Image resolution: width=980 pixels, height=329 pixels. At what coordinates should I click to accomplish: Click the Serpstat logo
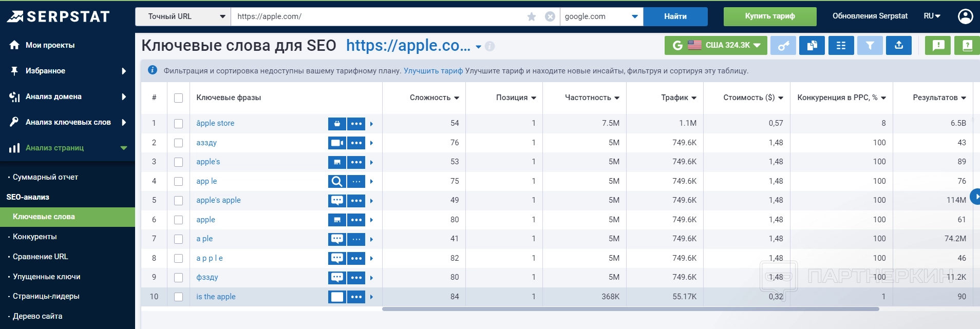[58, 16]
